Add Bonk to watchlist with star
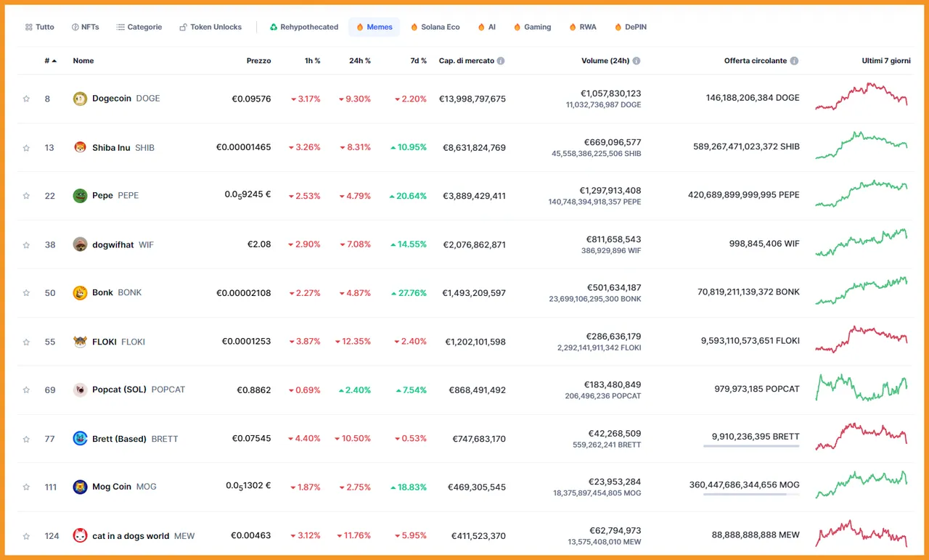This screenshot has width=929, height=560. [x=26, y=293]
